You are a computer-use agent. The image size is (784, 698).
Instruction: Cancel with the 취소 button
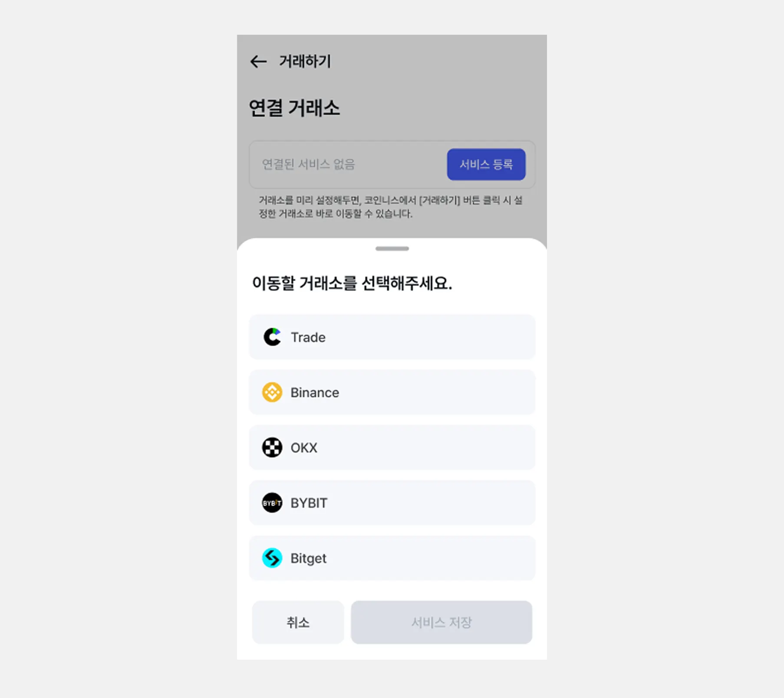[x=298, y=622]
